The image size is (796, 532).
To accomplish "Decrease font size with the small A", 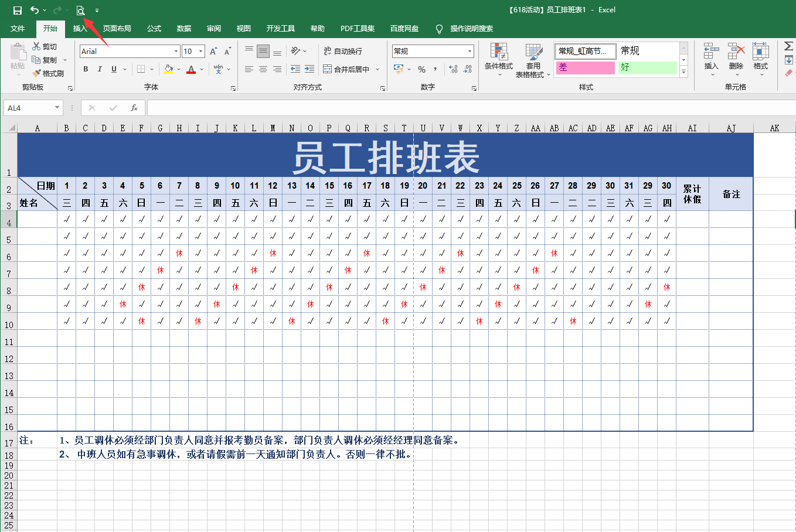I will coord(227,52).
